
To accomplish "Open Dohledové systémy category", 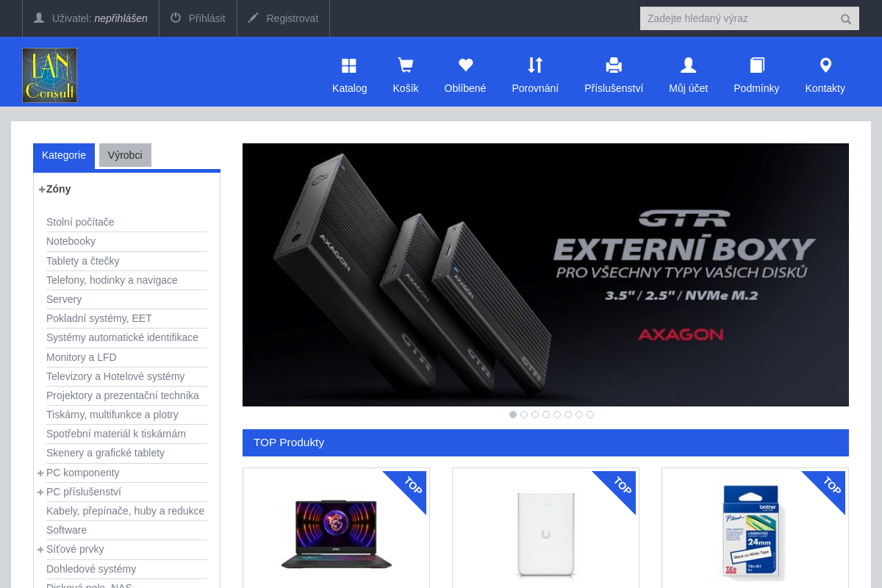I will coord(91,569).
